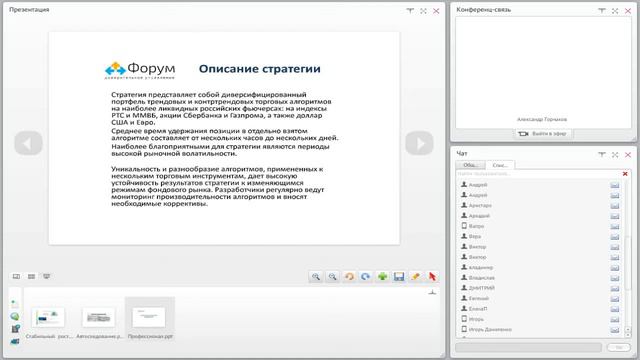Open the selected Профессионал.ppt thumbnail
This screenshot has height=360, width=640.
click(x=150, y=319)
